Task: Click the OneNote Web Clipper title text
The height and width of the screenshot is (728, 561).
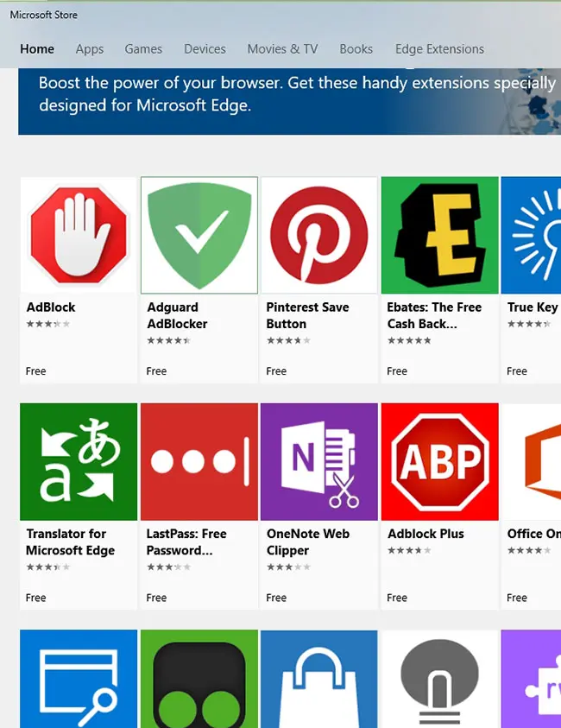Action: tap(307, 542)
